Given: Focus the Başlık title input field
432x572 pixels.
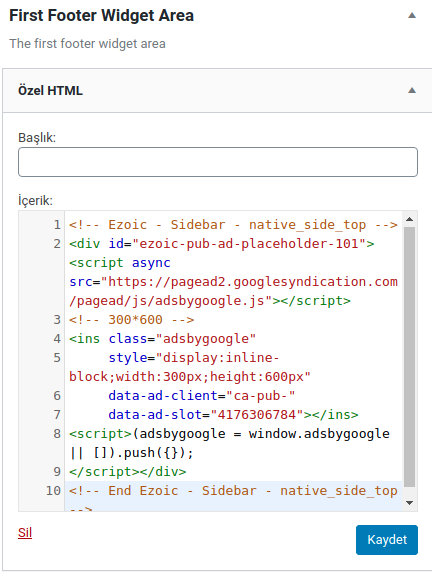Looking at the screenshot, I should point(218,162).
